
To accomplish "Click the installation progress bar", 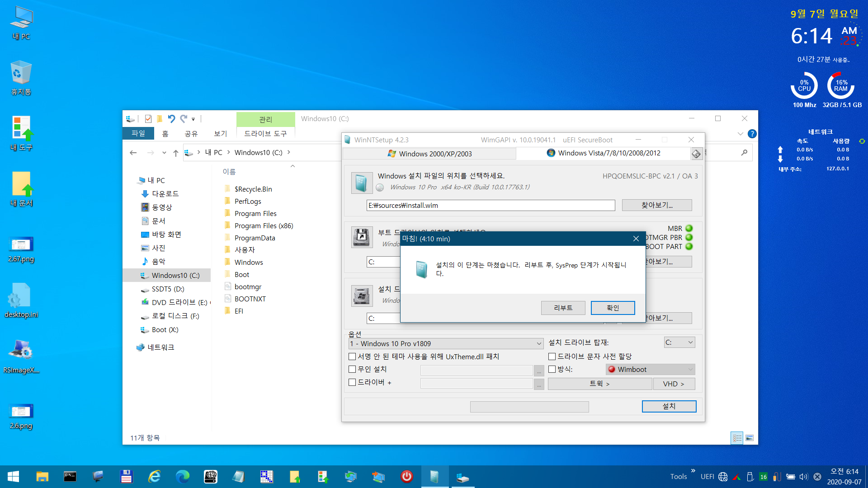I will 529,407.
